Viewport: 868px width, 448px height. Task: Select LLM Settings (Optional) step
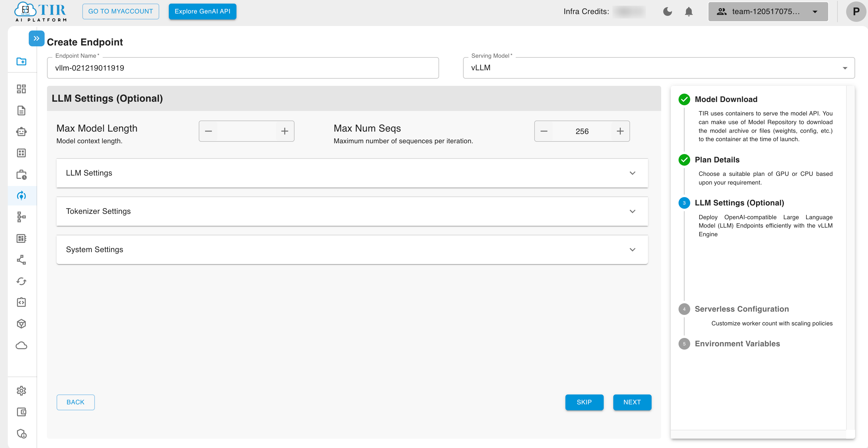[x=739, y=203]
